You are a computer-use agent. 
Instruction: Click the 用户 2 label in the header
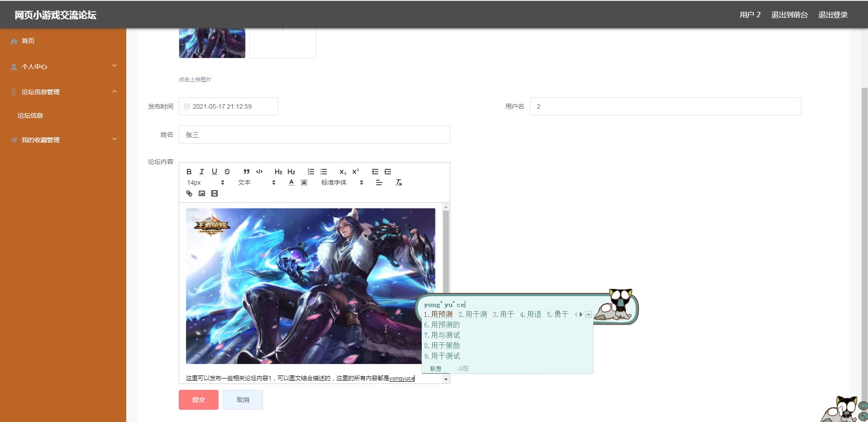(x=750, y=15)
